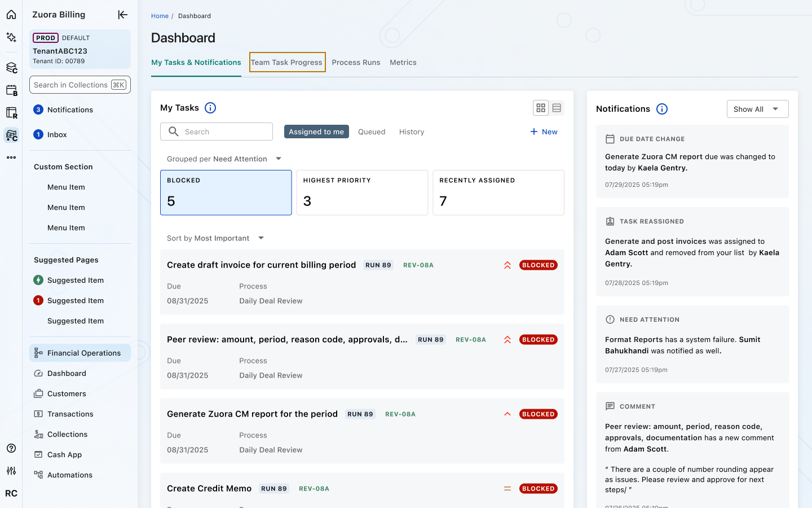Open the Create Credit Memo task
Image resolution: width=812 pixels, height=508 pixels.
point(209,489)
